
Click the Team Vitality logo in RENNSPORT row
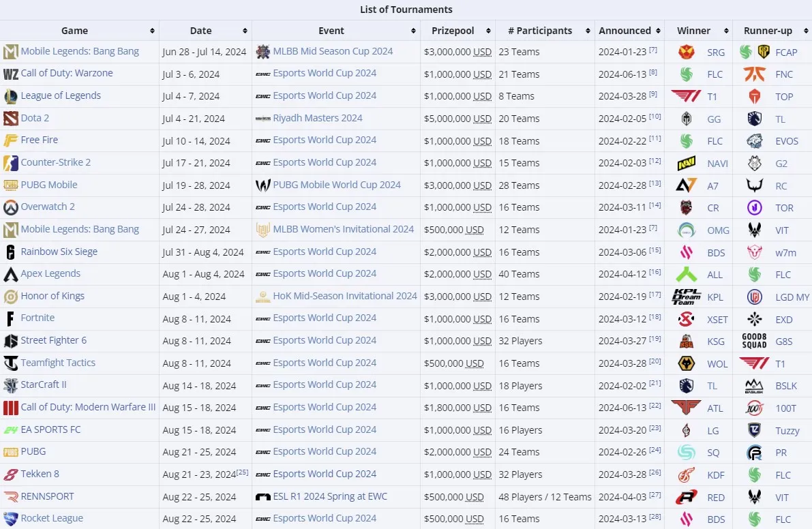(x=755, y=498)
